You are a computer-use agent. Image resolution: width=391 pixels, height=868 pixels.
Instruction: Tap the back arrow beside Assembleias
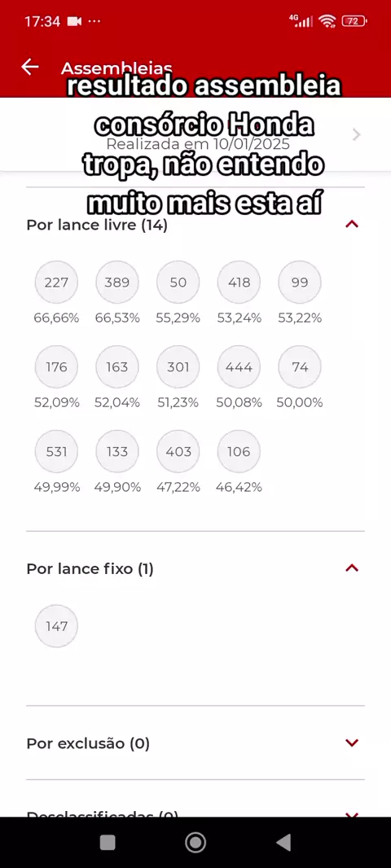pyautogui.click(x=30, y=67)
